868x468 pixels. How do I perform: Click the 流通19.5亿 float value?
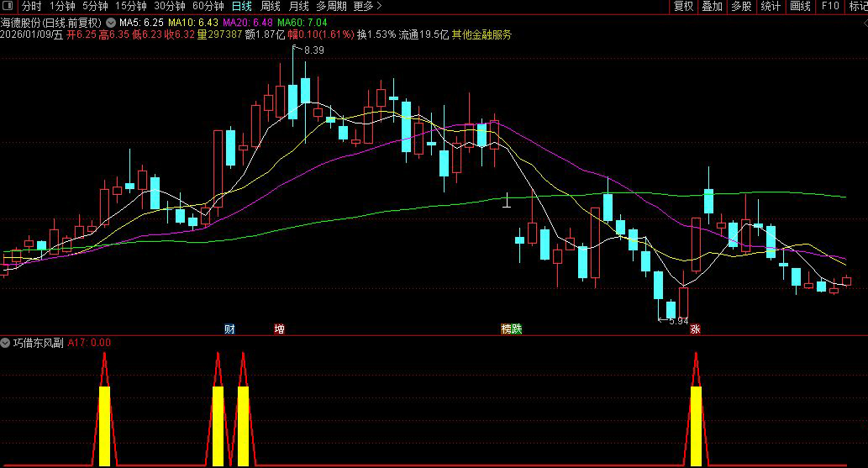(423, 34)
